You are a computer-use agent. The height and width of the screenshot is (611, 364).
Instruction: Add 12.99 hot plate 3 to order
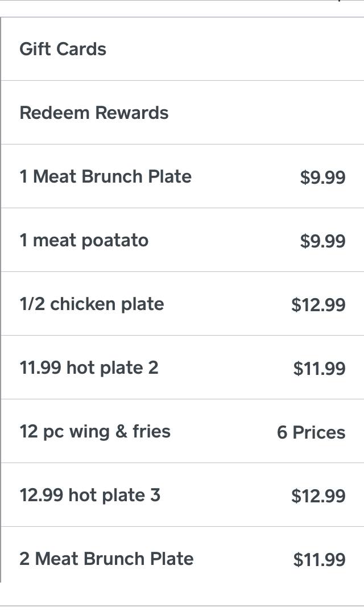pos(90,495)
